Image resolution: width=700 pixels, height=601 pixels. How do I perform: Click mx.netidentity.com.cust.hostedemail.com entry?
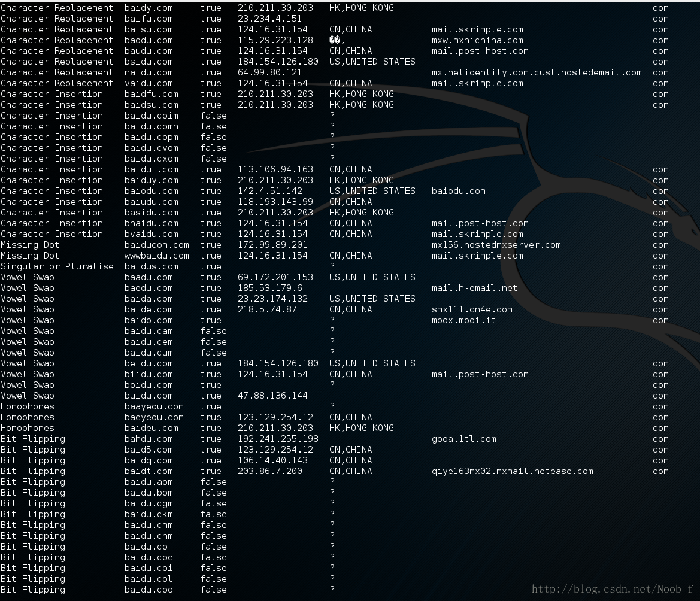pos(537,72)
